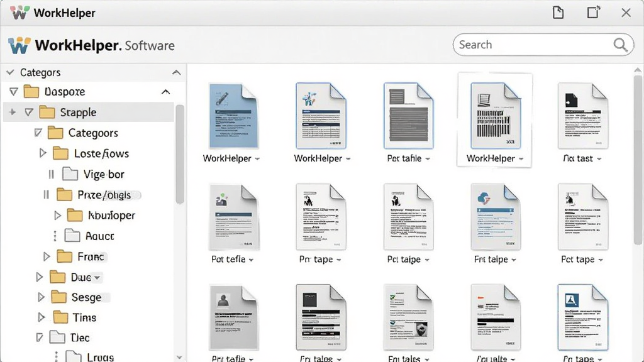
Task: Select the Daspoxe folder
Action: 54,91
